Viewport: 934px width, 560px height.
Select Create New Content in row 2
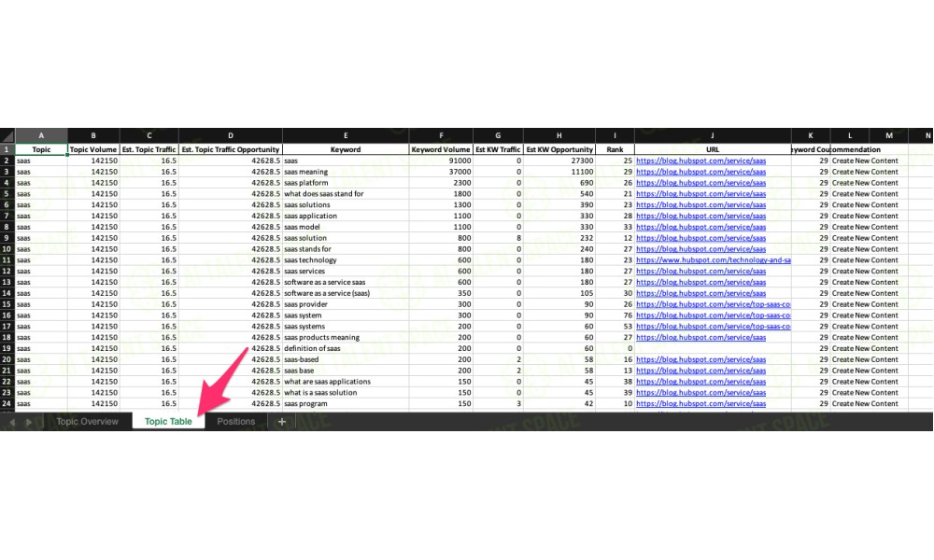pos(865,161)
